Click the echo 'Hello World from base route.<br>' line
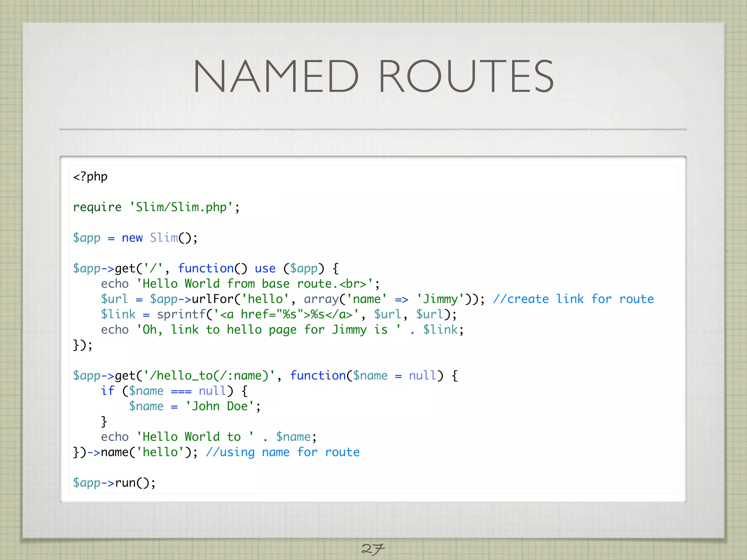The width and height of the screenshot is (747, 560). point(240,284)
